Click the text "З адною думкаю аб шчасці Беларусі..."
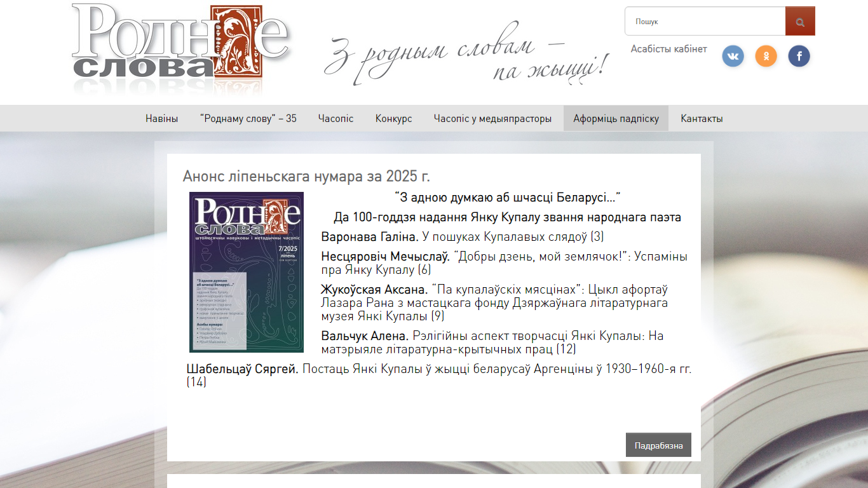The image size is (868, 488). pos(507,198)
